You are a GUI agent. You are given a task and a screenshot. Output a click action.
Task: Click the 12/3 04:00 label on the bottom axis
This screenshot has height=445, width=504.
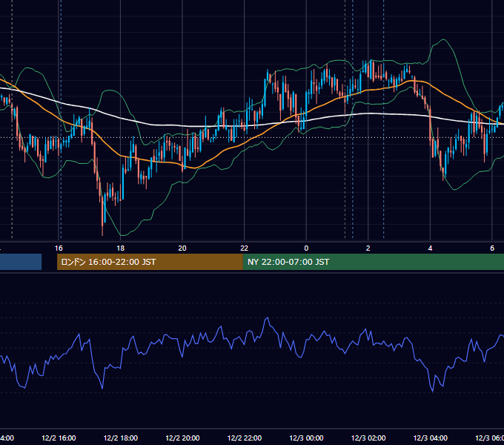[431, 438]
